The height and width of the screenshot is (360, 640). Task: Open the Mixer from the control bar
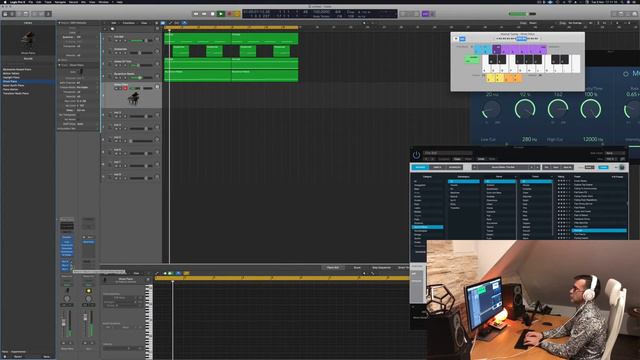[x=41, y=14]
